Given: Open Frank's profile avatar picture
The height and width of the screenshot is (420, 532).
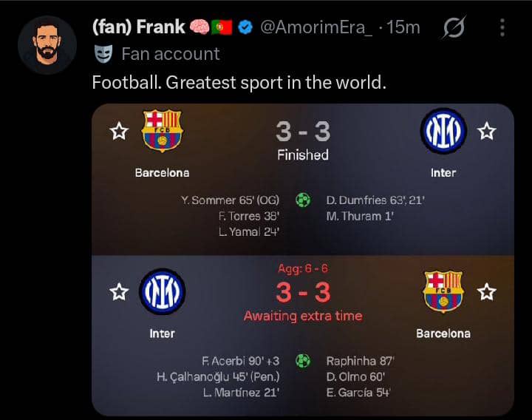Looking at the screenshot, I should click(x=46, y=46).
